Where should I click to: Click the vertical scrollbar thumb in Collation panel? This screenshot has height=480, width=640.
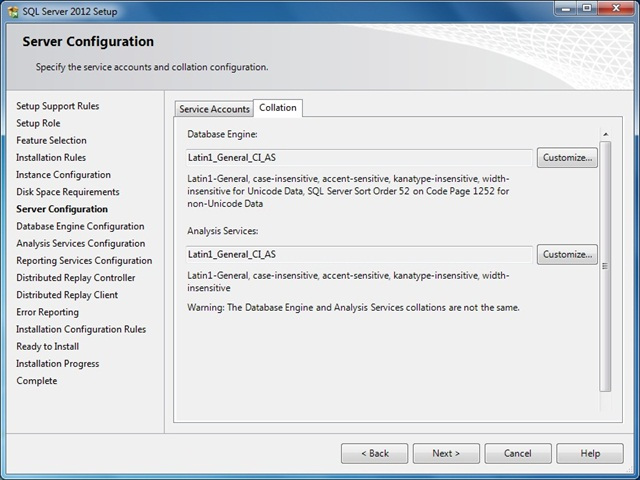(x=606, y=267)
